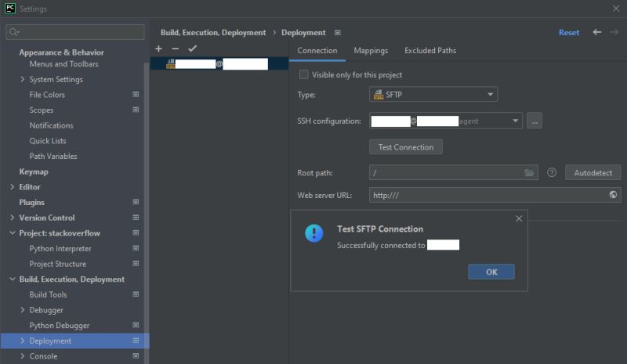Open Build Tools settings
The image size is (627, 364).
[x=48, y=294]
